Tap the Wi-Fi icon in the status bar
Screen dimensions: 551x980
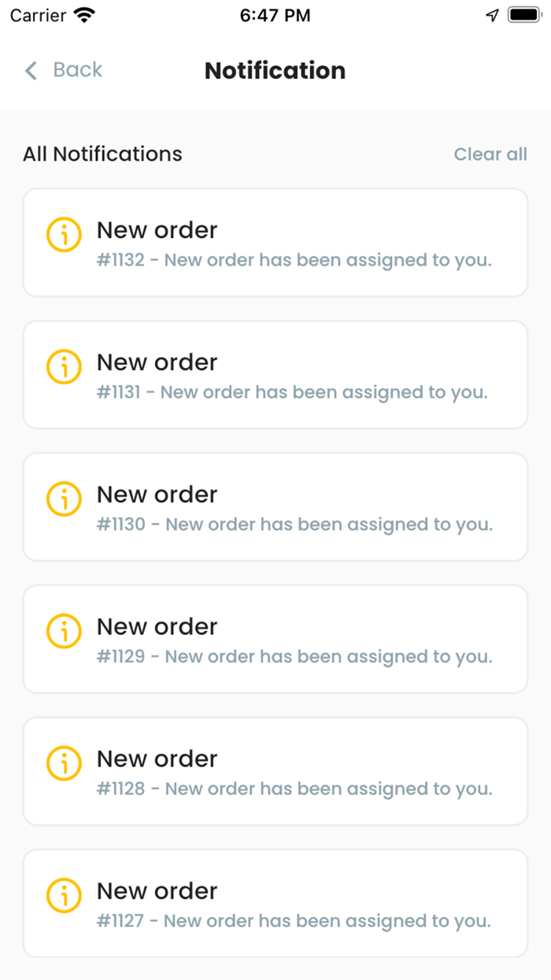point(81,13)
